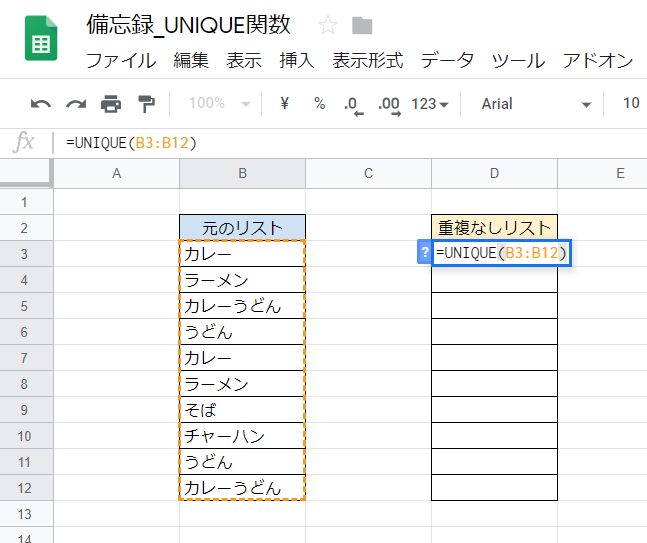This screenshot has width=647, height=543.
Task: Select column C header
Action: pyautogui.click(x=368, y=173)
